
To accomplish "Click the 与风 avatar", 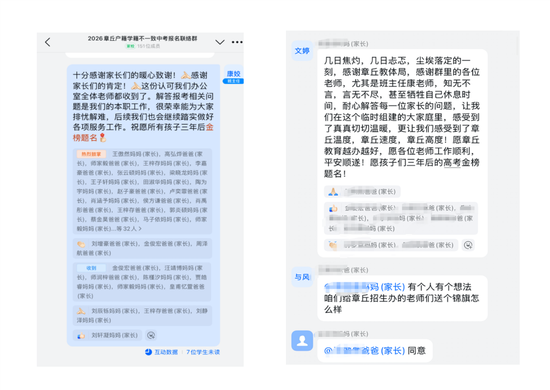I will pos(302,277).
